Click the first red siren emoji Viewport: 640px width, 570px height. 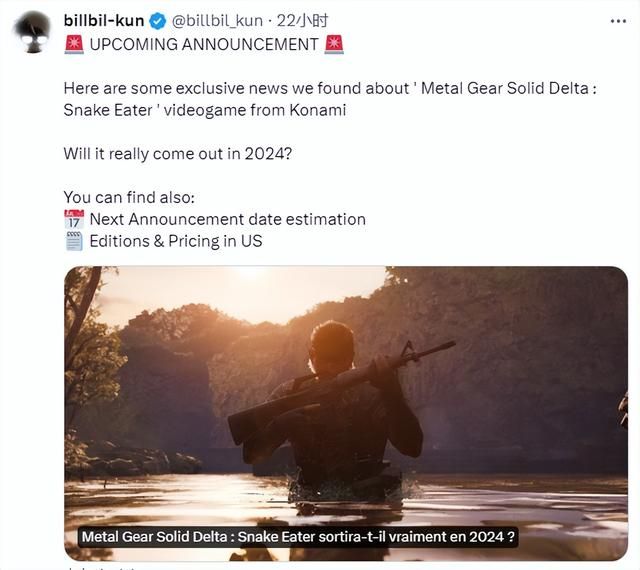coord(74,44)
